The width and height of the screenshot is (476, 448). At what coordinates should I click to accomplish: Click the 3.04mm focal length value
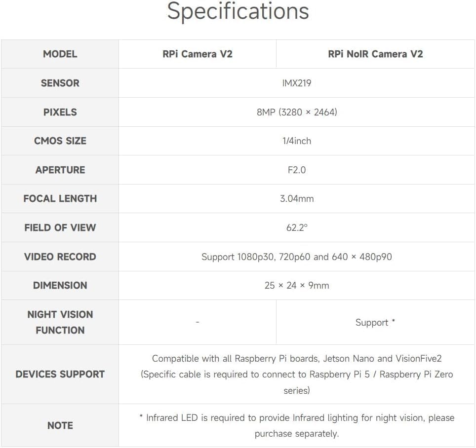coord(297,199)
